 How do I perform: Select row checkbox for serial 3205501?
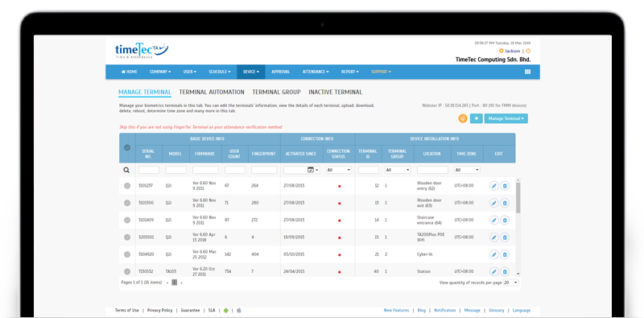[127, 237]
